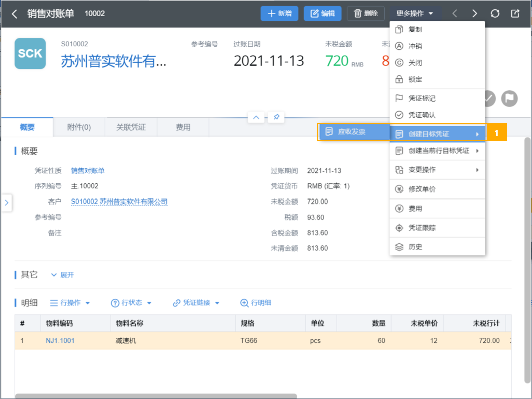This screenshot has height=399, width=532.
Task: Open the 行操作 dropdown
Action: click(70, 303)
